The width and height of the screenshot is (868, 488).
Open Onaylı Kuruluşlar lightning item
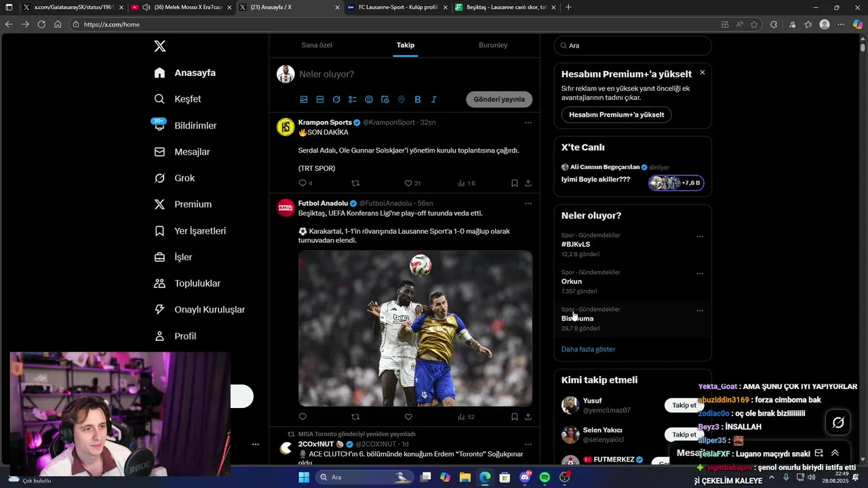coord(199,310)
